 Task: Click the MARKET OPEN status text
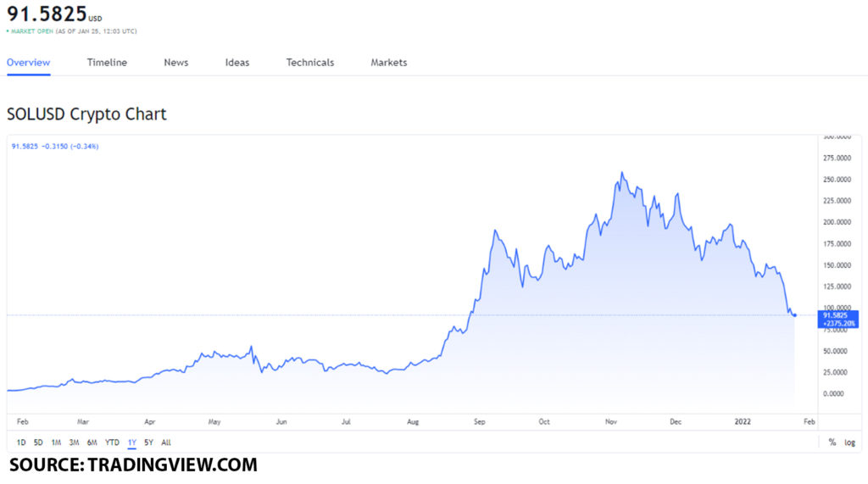tap(32, 31)
